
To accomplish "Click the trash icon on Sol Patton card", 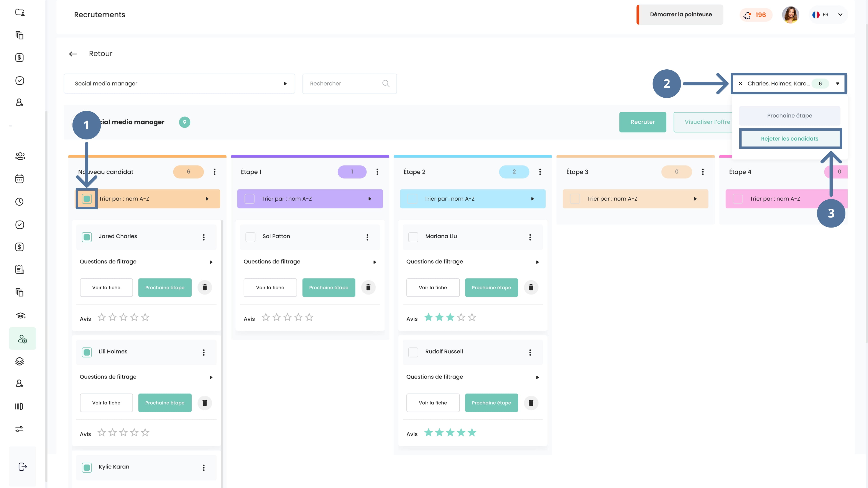I will pyautogui.click(x=368, y=287).
